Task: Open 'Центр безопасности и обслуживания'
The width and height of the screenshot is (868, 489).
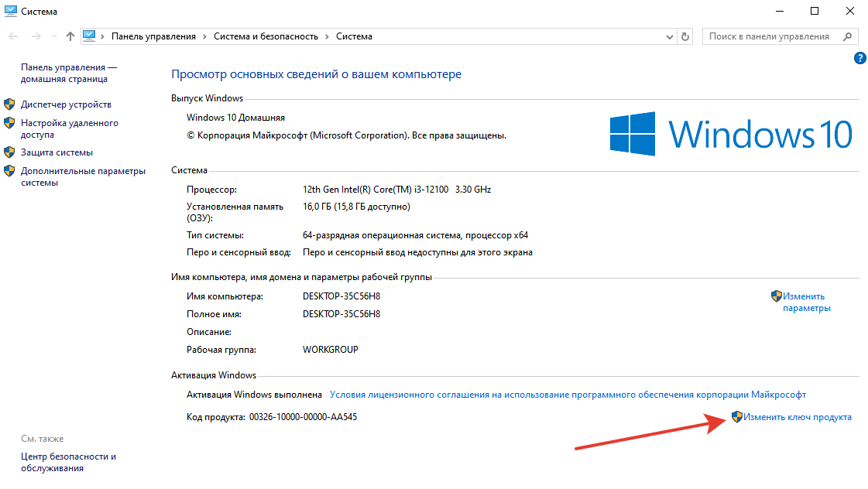Action: pos(69,463)
